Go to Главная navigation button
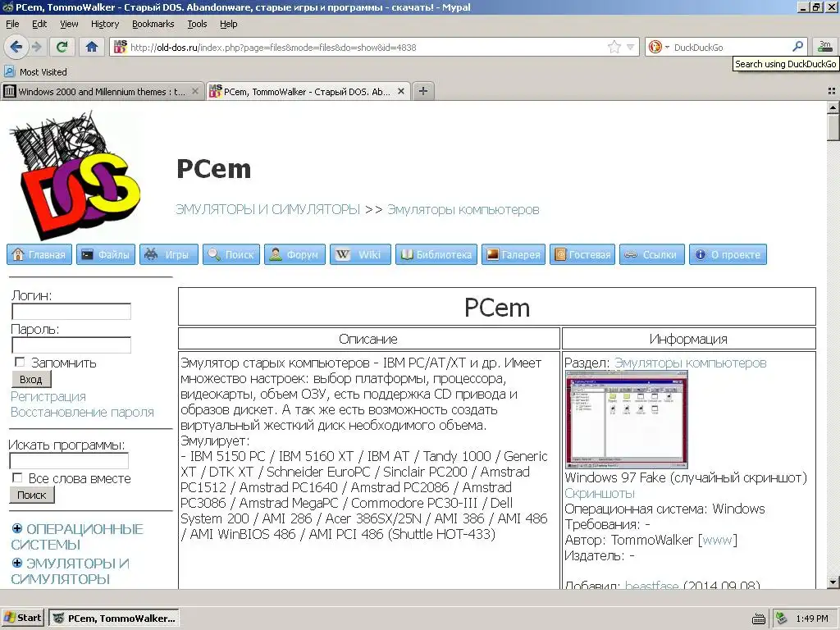Screen dimensions: 840x630 click(39, 254)
